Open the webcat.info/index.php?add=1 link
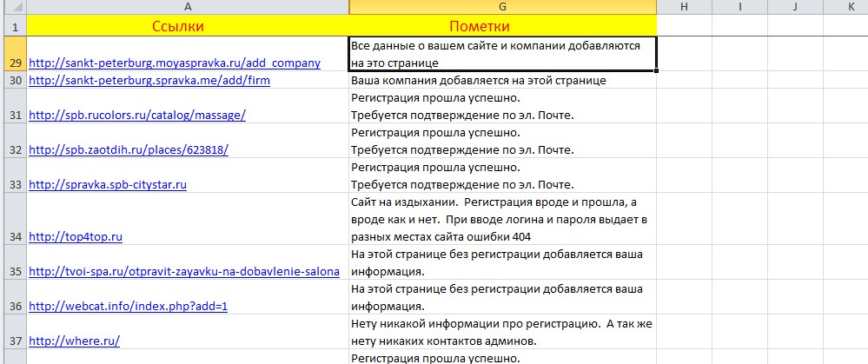868x364 pixels. coord(128,307)
